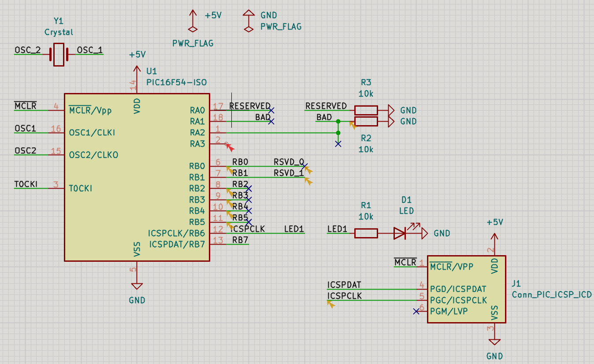The width and height of the screenshot is (594, 364).
Task: Click the red ERC error marker at RA3
Action: (x=228, y=146)
